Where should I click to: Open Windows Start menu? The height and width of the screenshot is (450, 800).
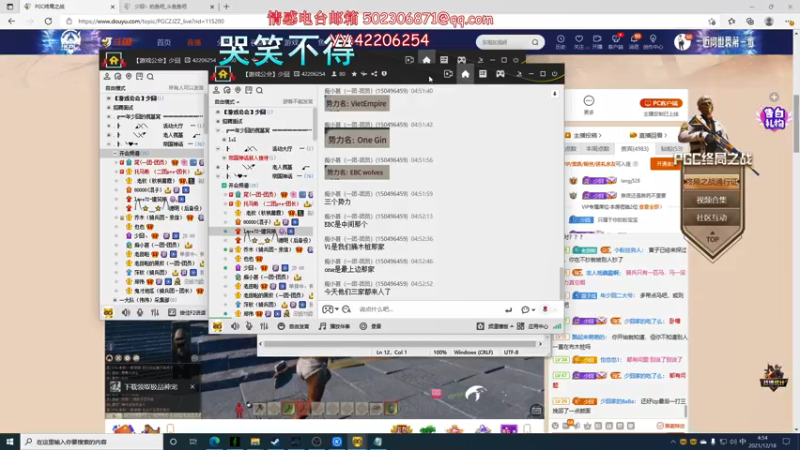point(10,441)
